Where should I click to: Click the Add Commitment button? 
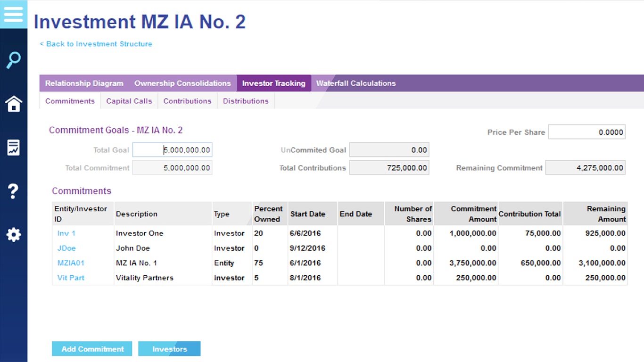click(x=91, y=348)
